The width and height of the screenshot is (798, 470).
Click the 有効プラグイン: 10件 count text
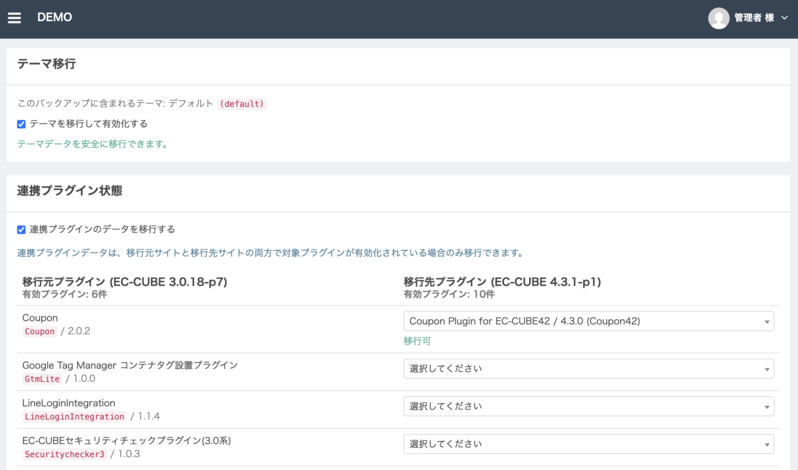[x=449, y=295]
